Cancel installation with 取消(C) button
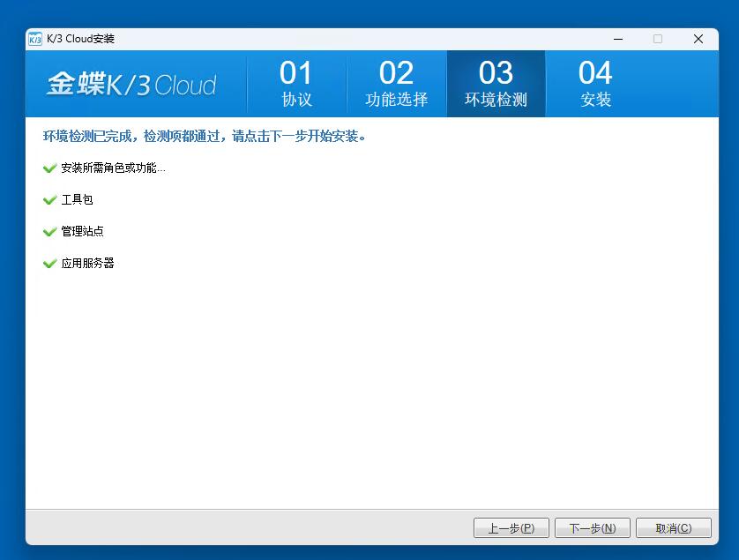This screenshot has width=739, height=560. [x=674, y=528]
